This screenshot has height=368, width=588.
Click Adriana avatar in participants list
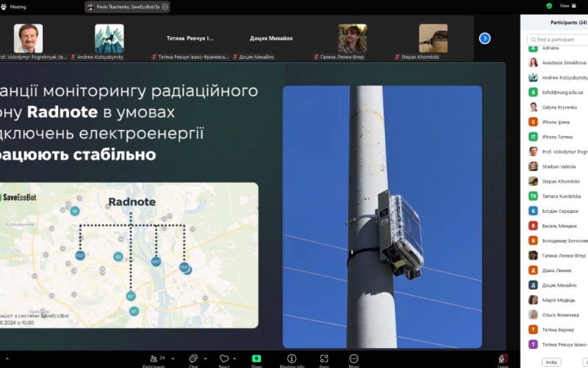(x=534, y=48)
